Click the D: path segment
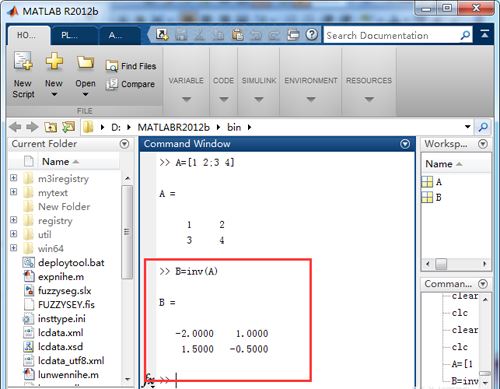Viewport: 500px width, 389px height. click(116, 127)
